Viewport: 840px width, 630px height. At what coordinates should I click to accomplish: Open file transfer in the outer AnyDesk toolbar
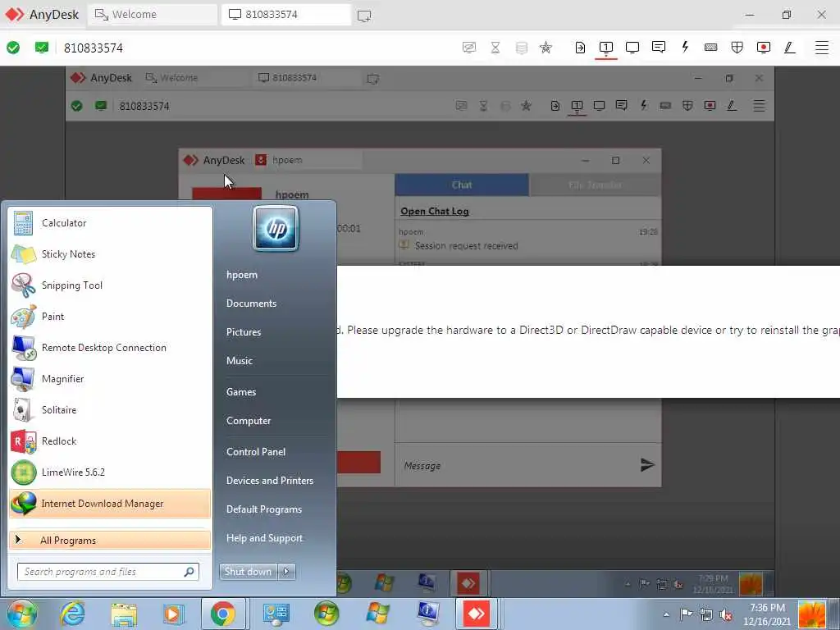[580, 48]
